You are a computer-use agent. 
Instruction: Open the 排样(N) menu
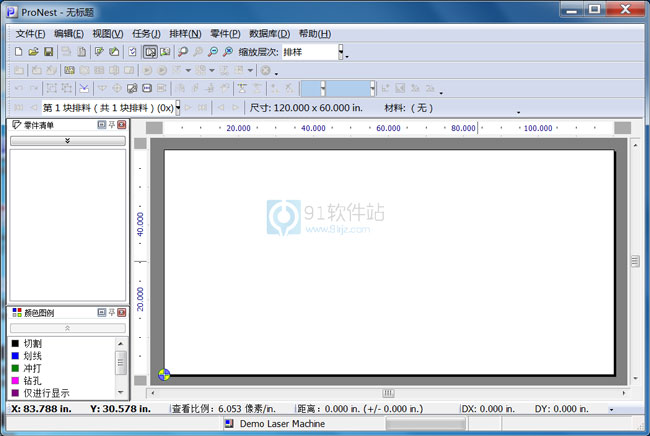coord(185,34)
